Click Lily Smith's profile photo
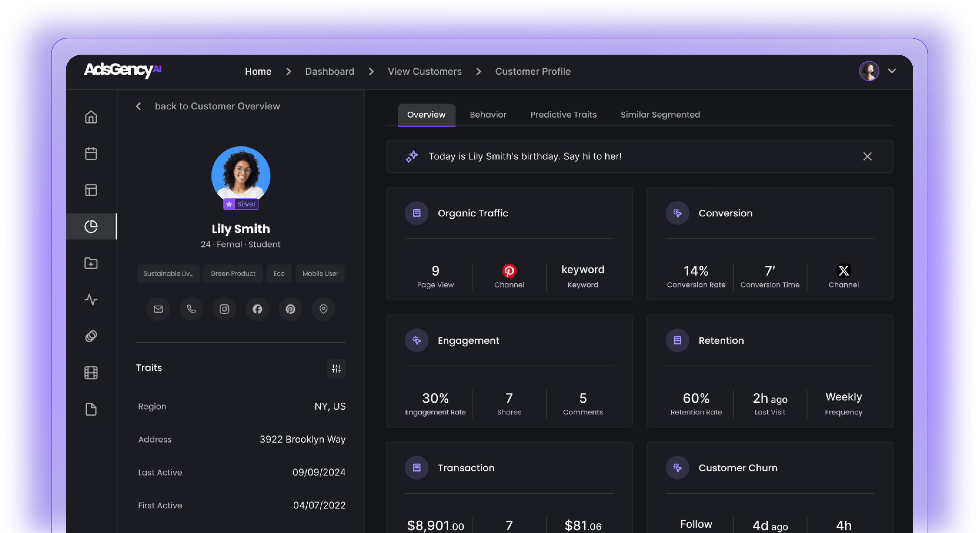The width and height of the screenshot is (980, 533). tap(241, 174)
